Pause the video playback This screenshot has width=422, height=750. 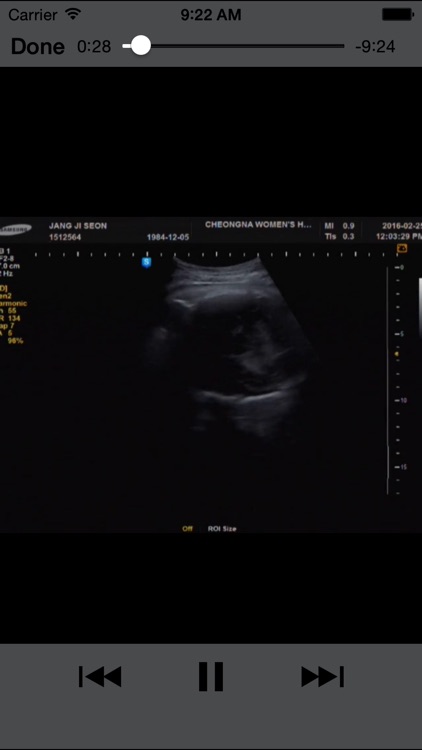211,676
